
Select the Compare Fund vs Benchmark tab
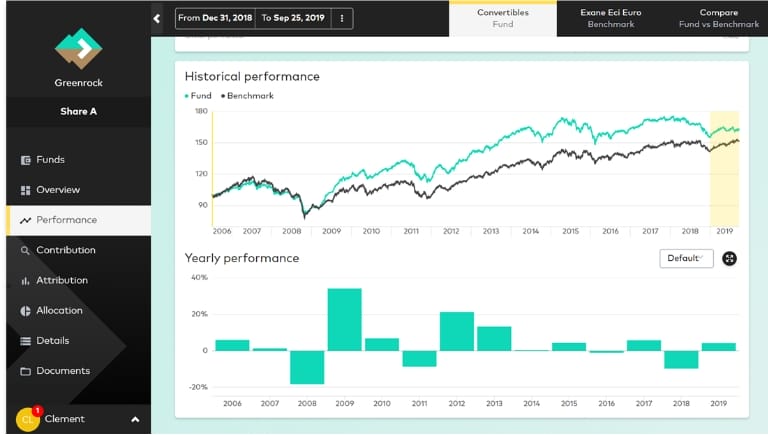click(718, 18)
